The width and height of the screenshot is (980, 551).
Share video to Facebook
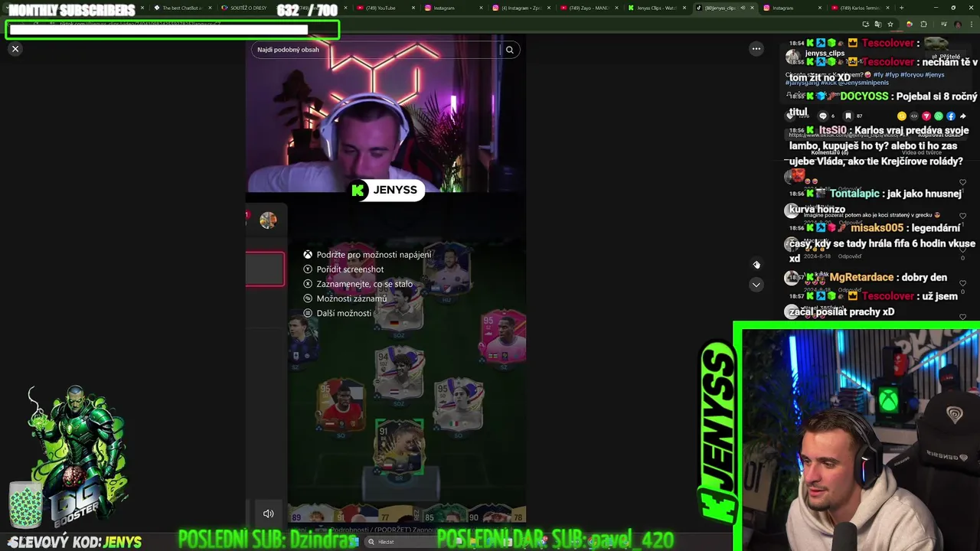pyautogui.click(x=951, y=116)
